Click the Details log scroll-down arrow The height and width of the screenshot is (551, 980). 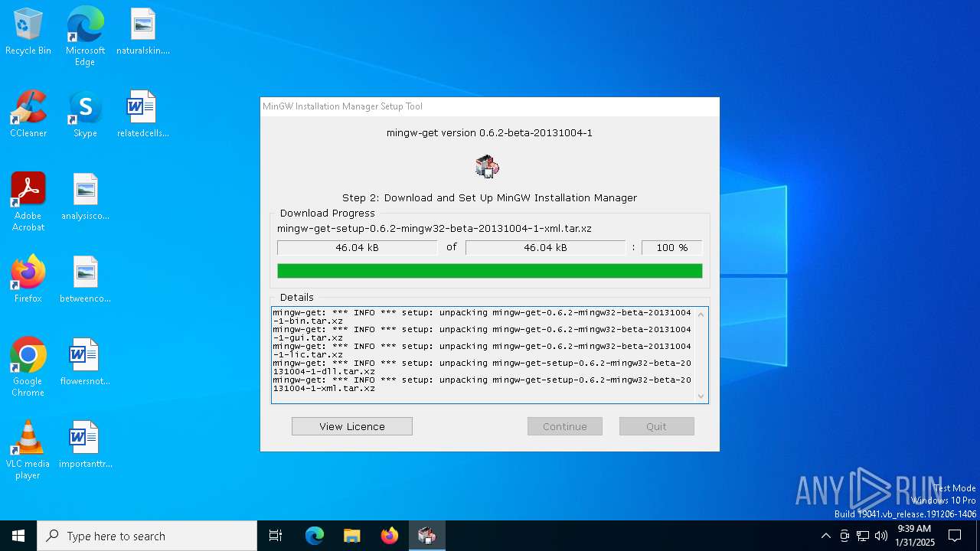701,396
